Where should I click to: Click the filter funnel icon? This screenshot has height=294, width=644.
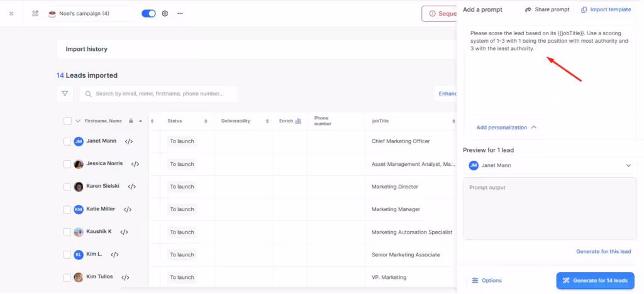(x=65, y=94)
